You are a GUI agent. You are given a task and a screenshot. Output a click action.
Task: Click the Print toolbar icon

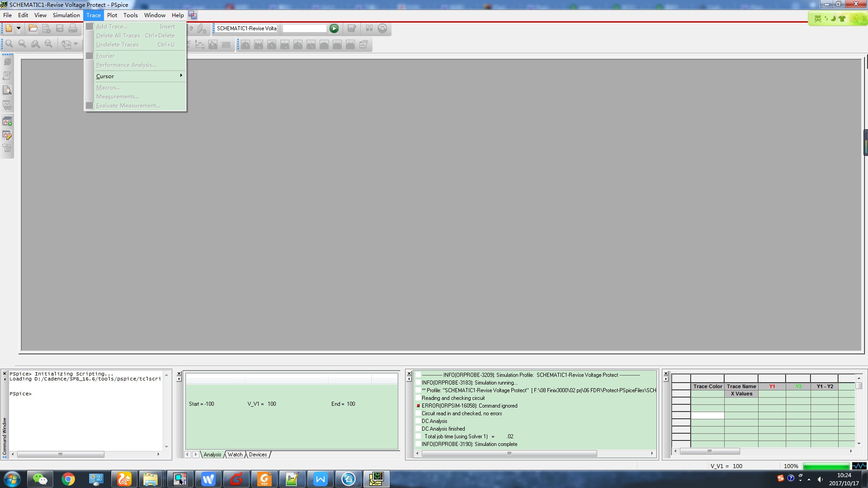pyautogui.click(x=73, y=28)
